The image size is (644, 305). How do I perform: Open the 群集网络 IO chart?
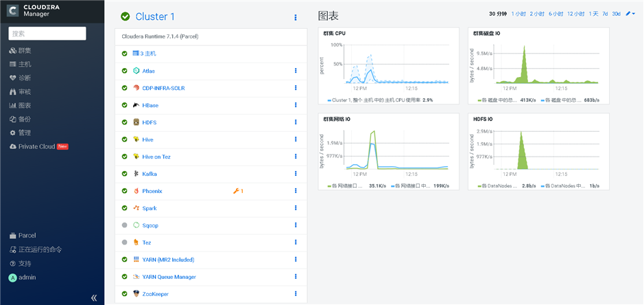[x=389, y=152]
